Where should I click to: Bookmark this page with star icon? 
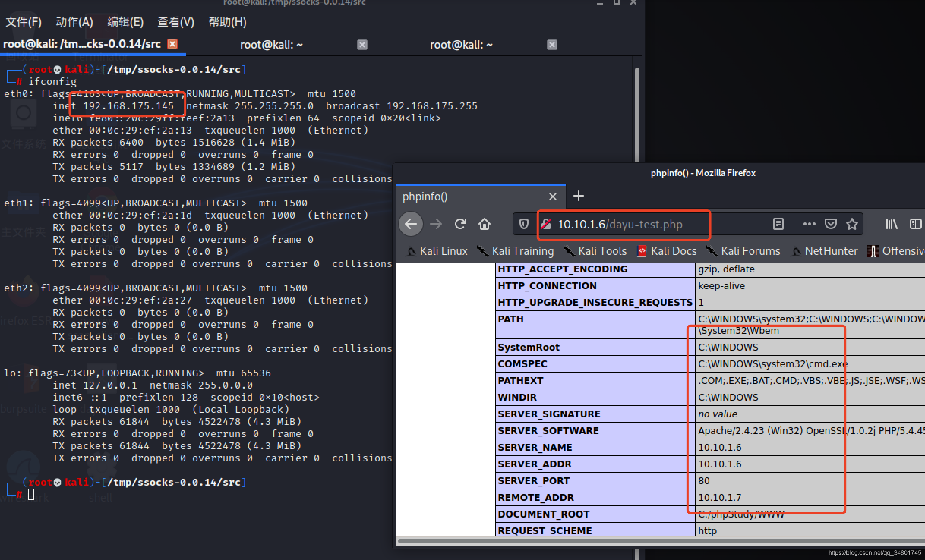(x=852, y=224)
